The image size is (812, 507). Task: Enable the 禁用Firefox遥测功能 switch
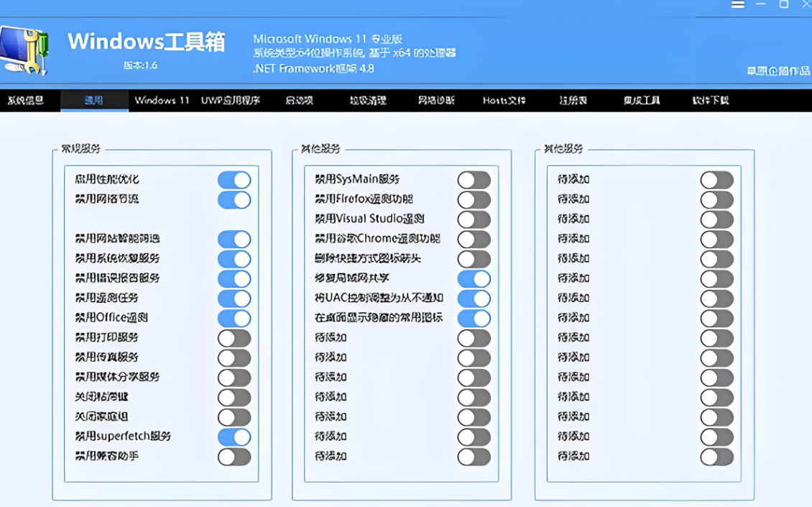474,199
